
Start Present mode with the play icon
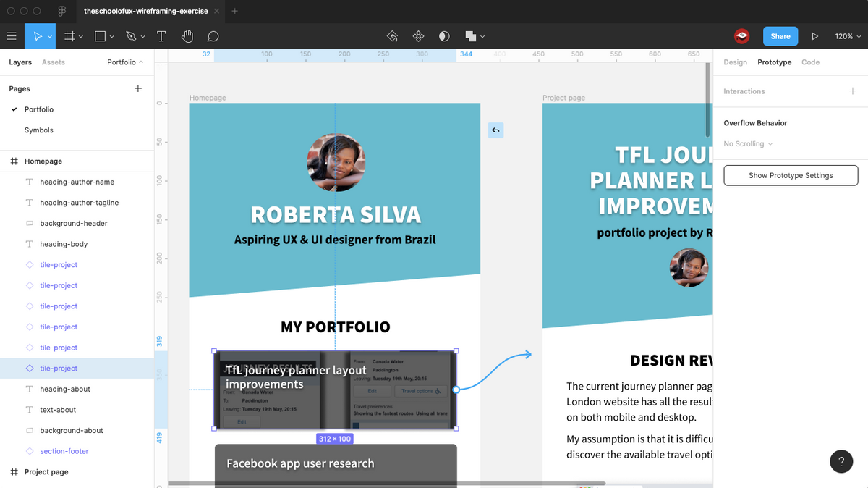(813, 36)
